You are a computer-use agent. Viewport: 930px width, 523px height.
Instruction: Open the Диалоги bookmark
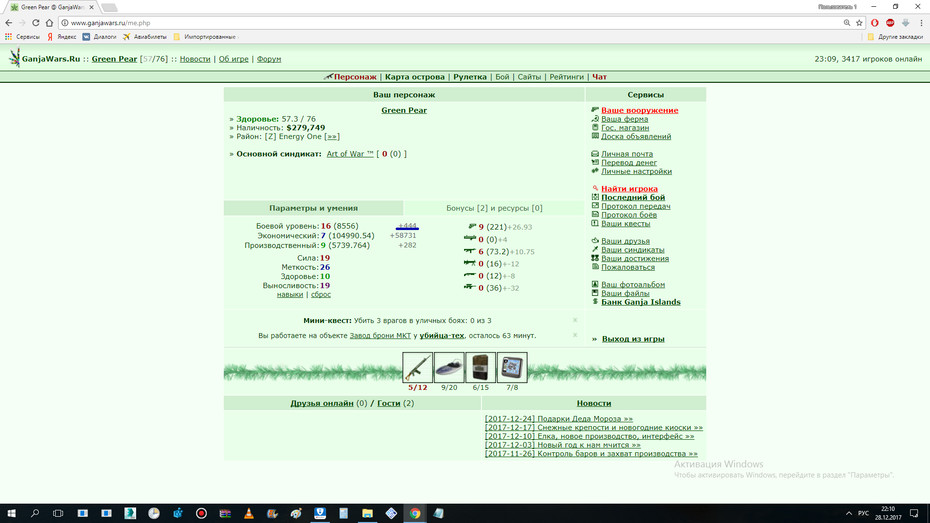(99, 37)
